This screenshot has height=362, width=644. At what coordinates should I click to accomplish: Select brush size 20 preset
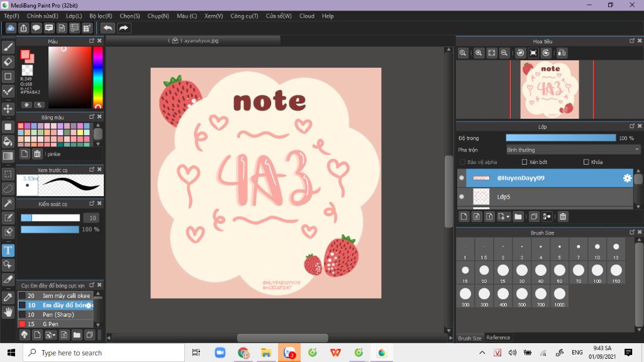tap(484, 273)
